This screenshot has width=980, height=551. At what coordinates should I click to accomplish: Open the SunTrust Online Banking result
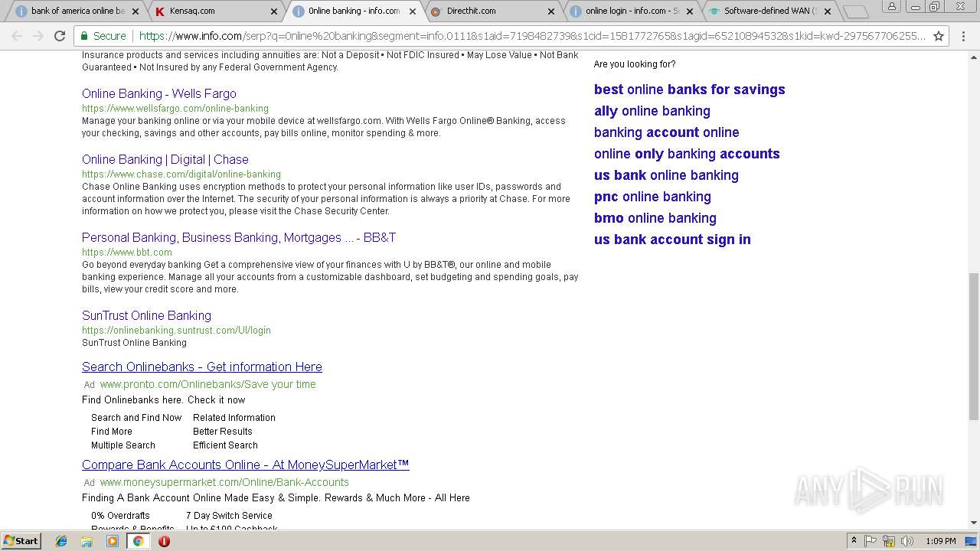click(146, 315)
